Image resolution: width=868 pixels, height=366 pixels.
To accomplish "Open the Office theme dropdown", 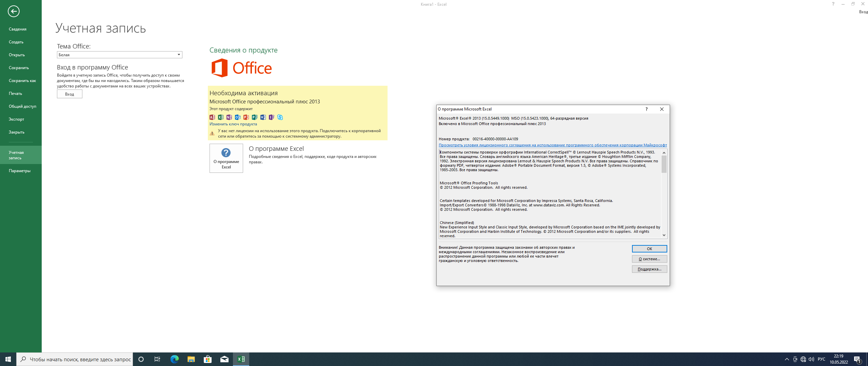I will pyautogui.click(x=119, y=55).
